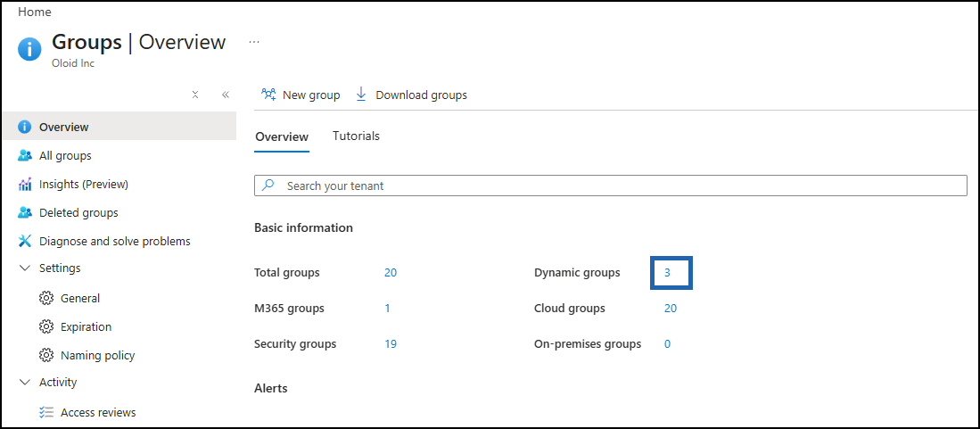The image size is (980, 429).
Task: Open On-premises groups count 0
Action: [x=668, y=344]
